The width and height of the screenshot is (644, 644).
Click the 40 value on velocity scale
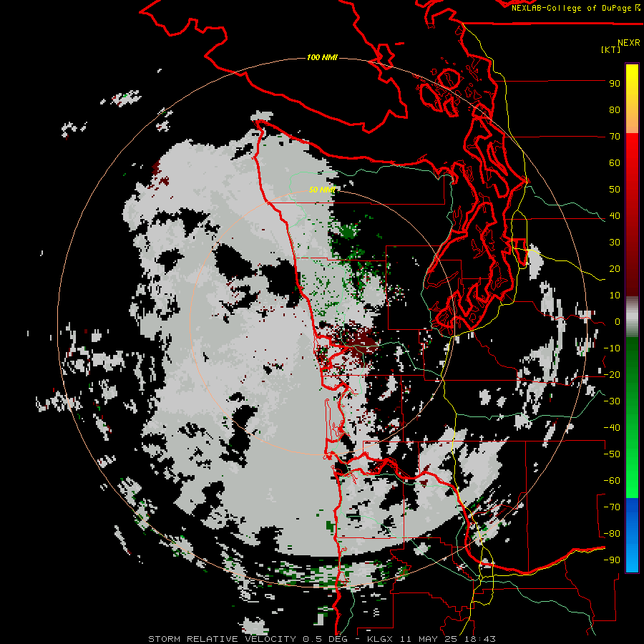point(615,216)
